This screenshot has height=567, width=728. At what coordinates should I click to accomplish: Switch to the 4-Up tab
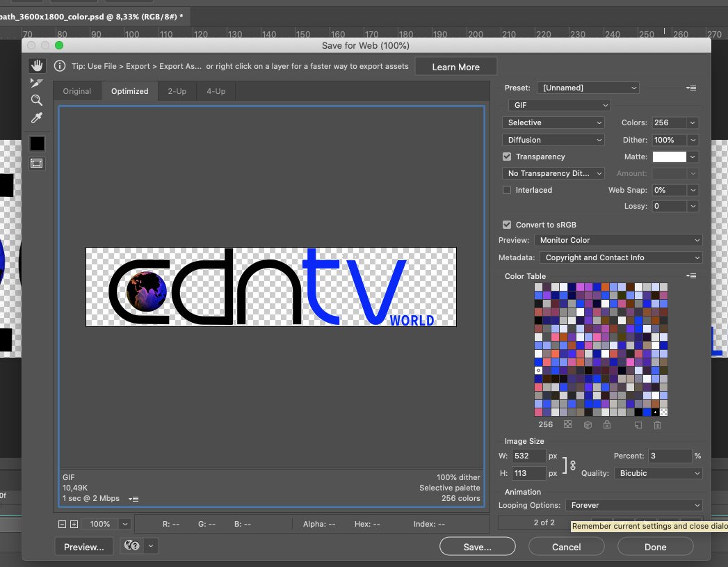pyautogui.click(x=216, y=91)
